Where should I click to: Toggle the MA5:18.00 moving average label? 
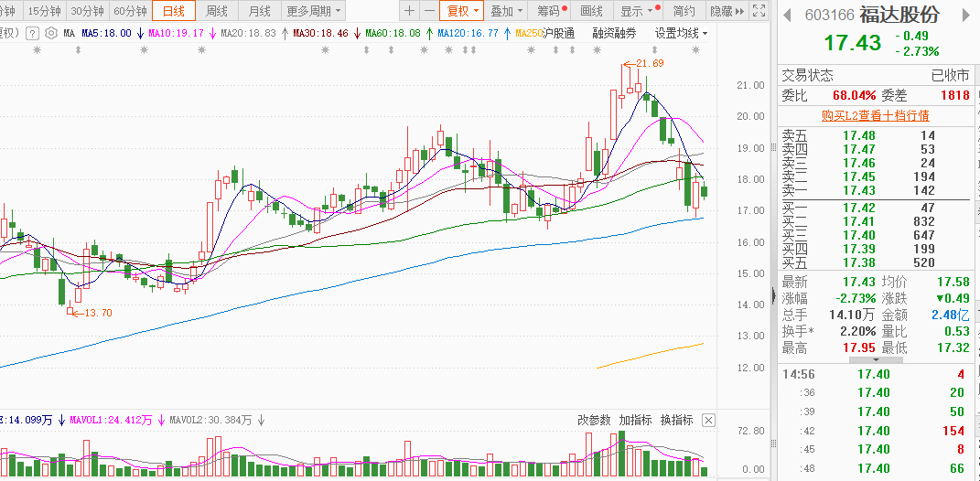pyautogui.click(x=106, y=33)
